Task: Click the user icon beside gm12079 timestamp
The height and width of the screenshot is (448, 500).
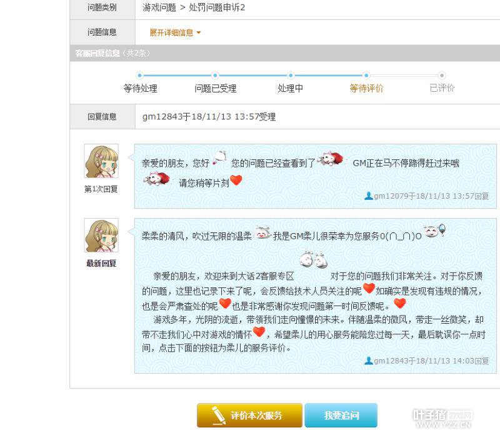Action: click(x=369, y=196)
